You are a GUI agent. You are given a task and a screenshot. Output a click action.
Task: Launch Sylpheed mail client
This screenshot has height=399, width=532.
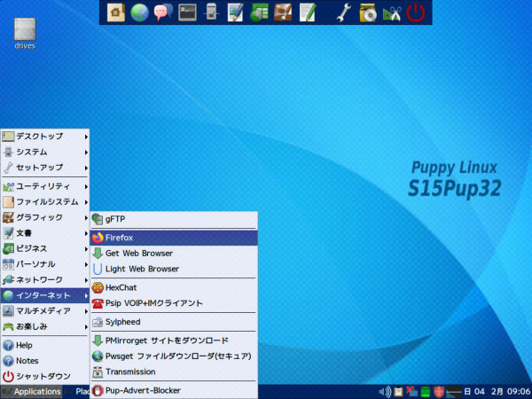[x=174, y=322]
